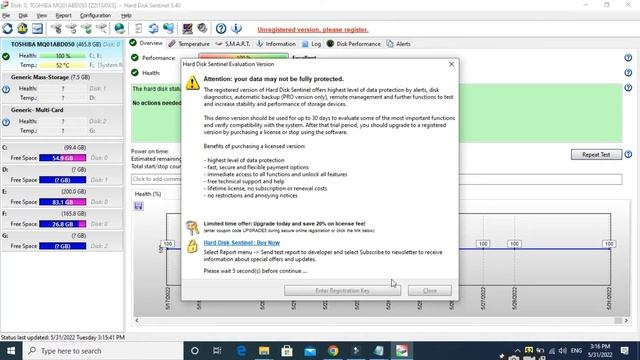Click the yellow warning alert toolbar icon
Viewport: 640px width, 360px height.
point(22,29)
